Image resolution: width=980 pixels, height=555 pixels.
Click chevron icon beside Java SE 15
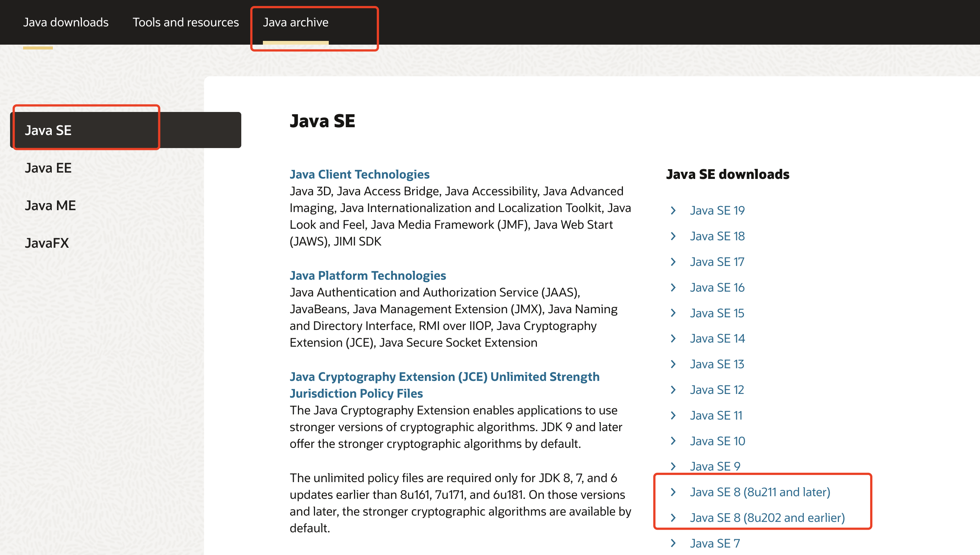click(x=673, y=313)
